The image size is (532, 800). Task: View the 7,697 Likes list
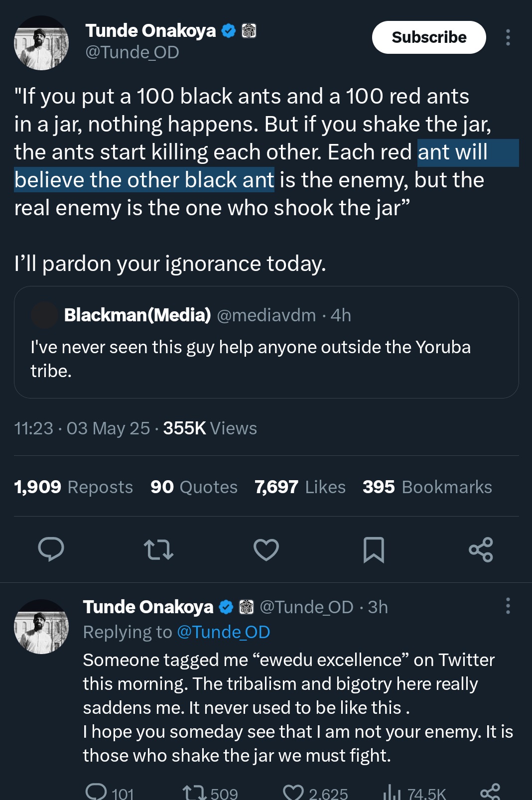point(300,487)
